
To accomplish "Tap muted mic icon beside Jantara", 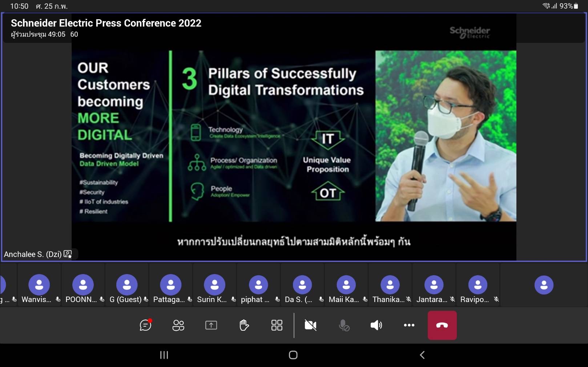I will [452, 299].
